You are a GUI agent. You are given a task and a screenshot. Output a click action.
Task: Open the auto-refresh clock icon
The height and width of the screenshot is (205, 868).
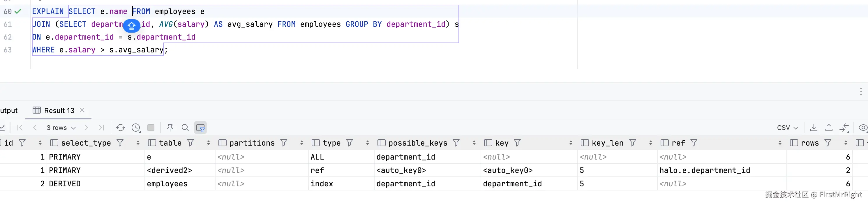pyautogui.click(x=136, y=128)
